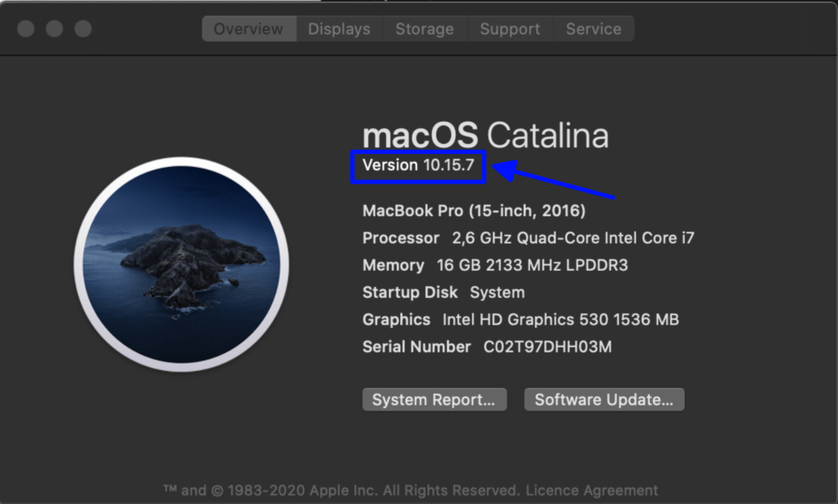Click the Graphics Intel HD Graphics 530 line

point(520,320)
